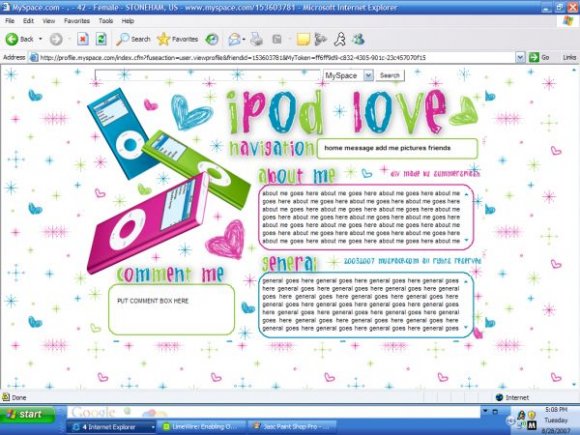The width and height of the screenshot is (580, 435).
Task: Click the Done status page icon
Action: [x=6, y=397]
